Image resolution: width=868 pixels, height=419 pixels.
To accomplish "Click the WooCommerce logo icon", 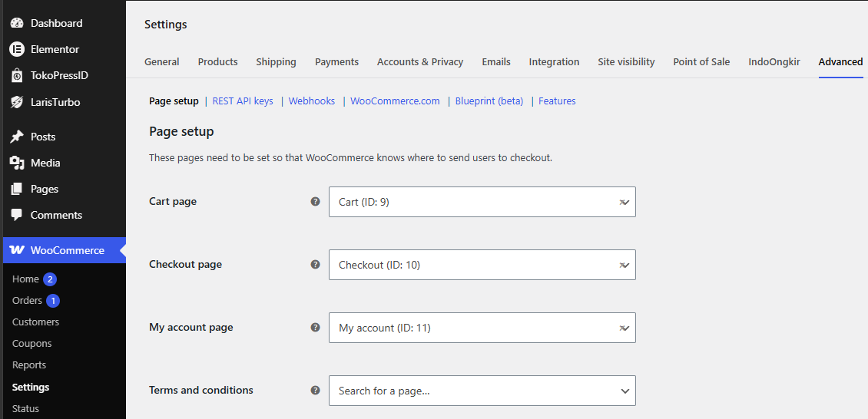I will pyautogui.click(x=17, y=250).
